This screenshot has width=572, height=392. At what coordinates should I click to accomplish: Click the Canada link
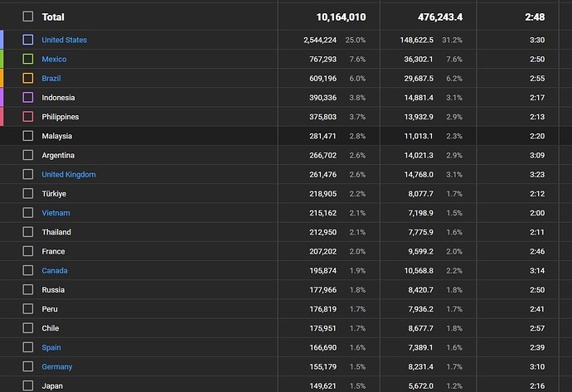point(55,271)
